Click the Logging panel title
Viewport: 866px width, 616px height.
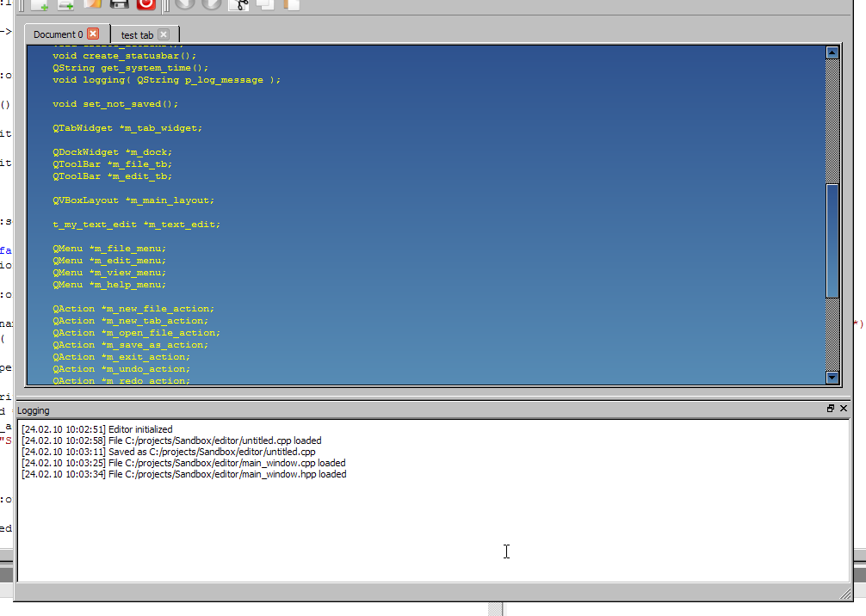(33, 410)
